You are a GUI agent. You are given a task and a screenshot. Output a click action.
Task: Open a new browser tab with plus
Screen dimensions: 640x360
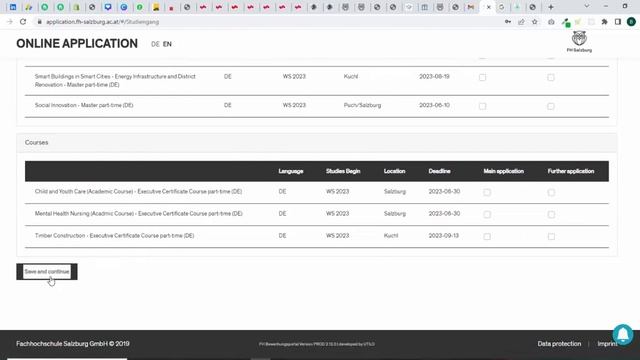[551, 7]
